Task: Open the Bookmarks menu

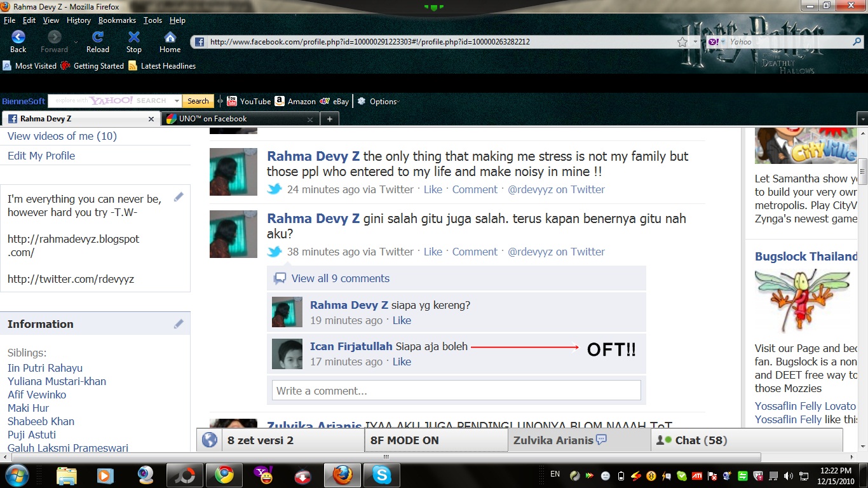Action: tap(117, 20)
